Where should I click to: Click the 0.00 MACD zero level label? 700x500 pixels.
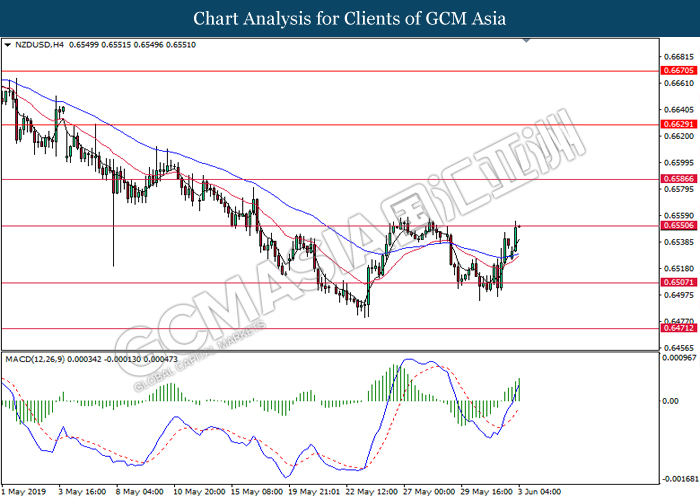671,401
